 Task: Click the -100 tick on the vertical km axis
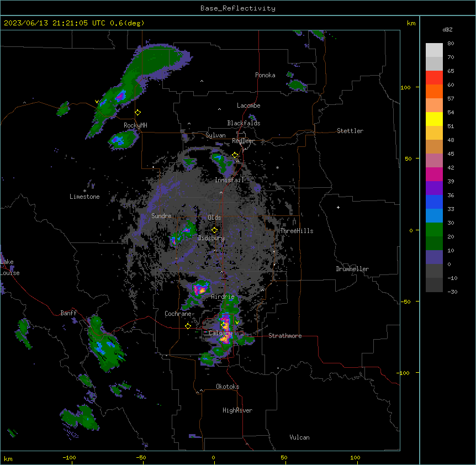pyautogui.click(x=404, y=373)
